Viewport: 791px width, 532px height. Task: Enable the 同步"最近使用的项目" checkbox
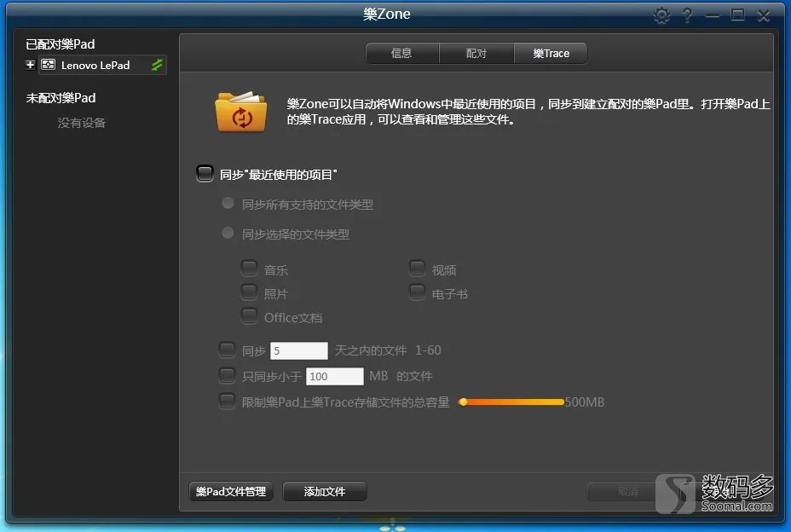coord(205,174)
